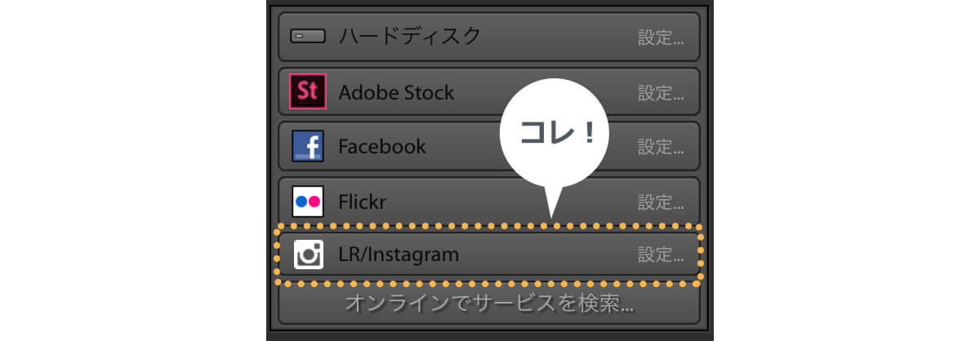
Task: Click the Facebook f logo icon
Action: pyautogui.click(x=308, y=146)
